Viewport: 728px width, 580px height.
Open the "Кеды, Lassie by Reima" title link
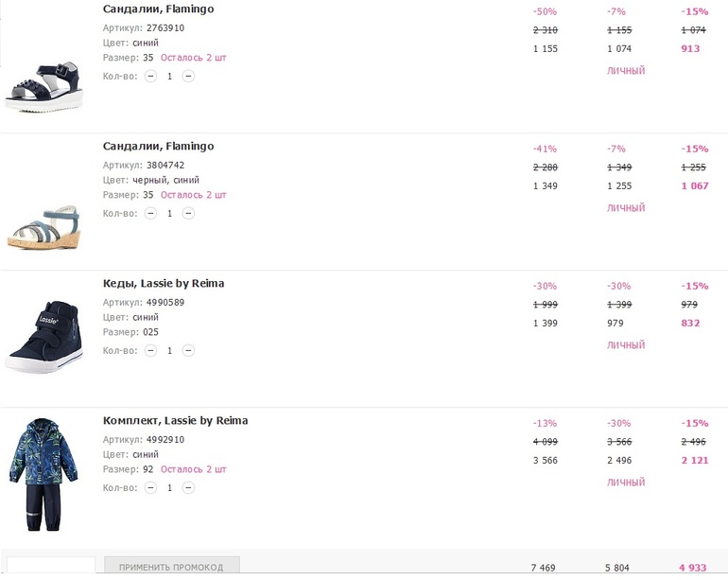click(163, 283)
